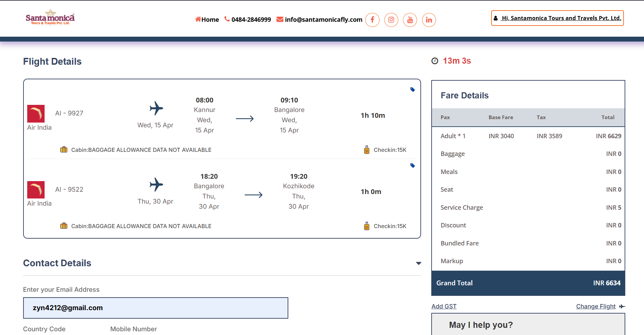Click Adult * 1 fare row
This screenshot has height=335, width=644.
click(528, 136)
